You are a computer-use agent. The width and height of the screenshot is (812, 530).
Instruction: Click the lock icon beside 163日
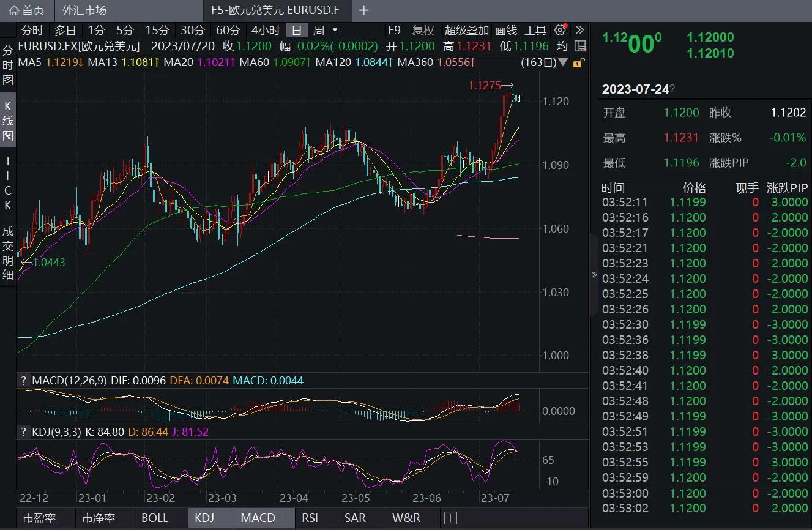(578, 62)
